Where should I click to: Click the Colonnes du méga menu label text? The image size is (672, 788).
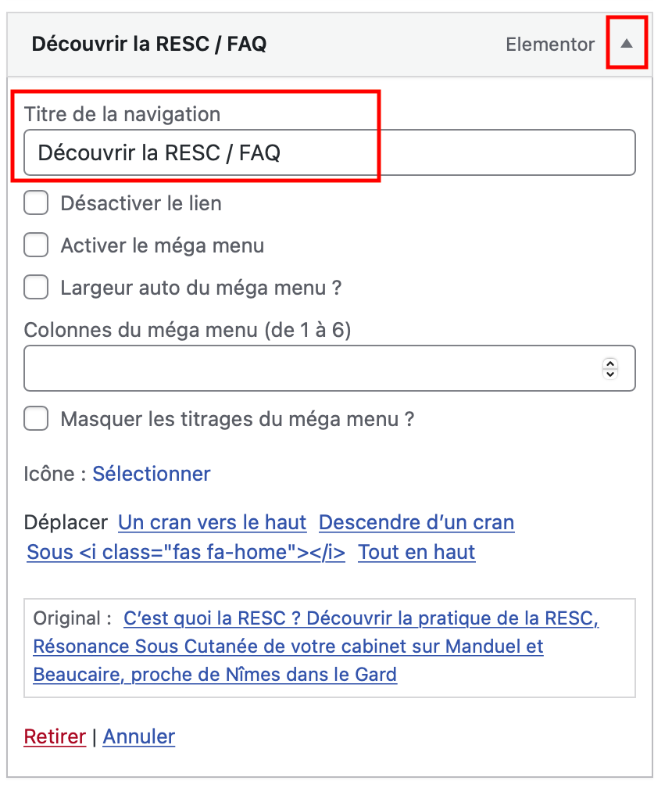[x=188, y=331]
